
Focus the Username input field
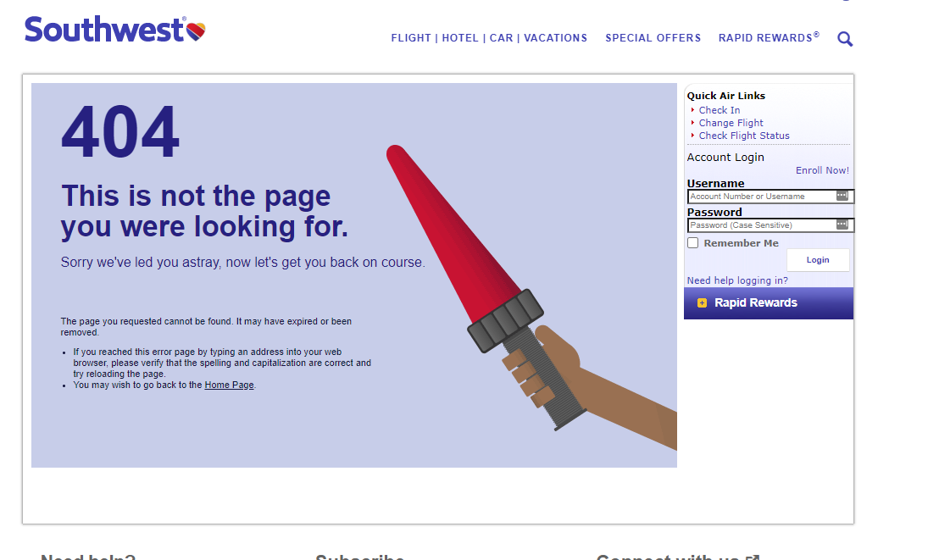[x=758, y=197]
